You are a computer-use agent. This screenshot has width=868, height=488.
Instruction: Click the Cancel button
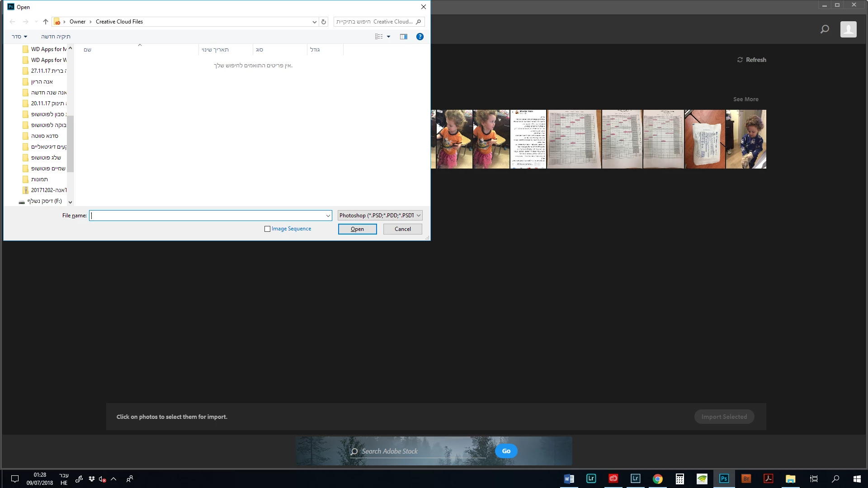(402, 229)
